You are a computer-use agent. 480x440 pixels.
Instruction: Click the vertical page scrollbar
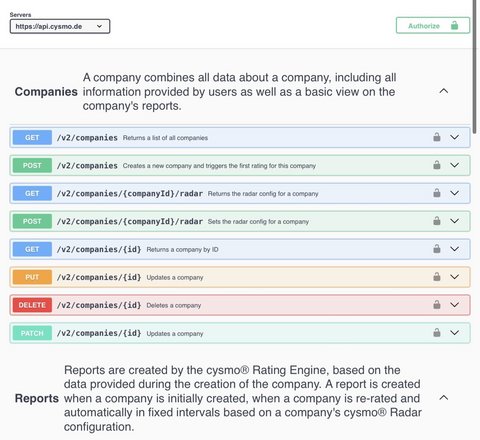pos(476,67)
